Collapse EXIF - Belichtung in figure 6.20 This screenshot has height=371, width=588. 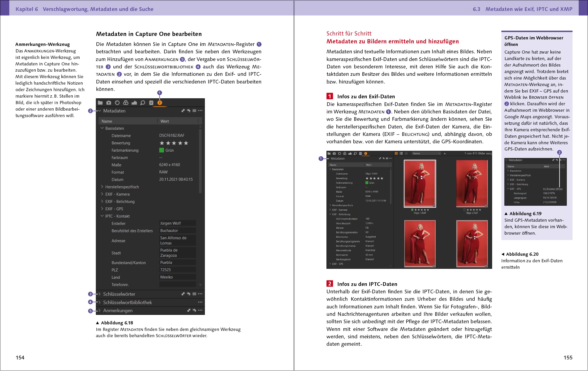click(x=330, y=214)
